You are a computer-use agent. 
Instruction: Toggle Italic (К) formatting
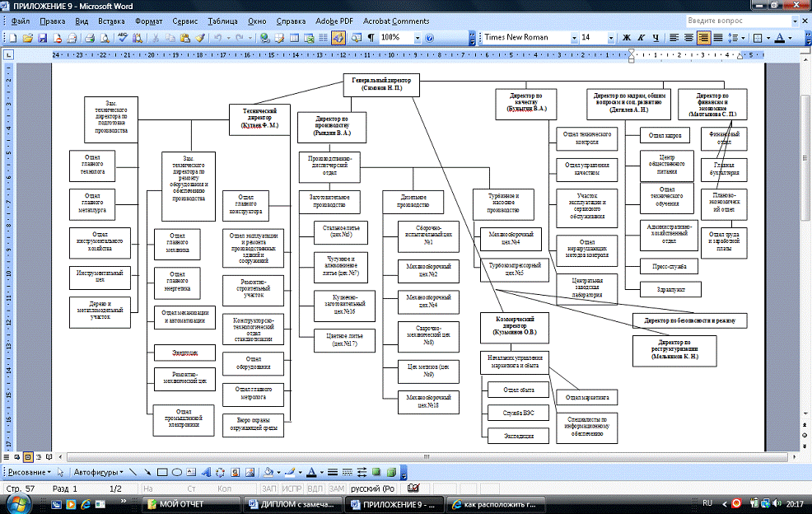click(641, 38)
